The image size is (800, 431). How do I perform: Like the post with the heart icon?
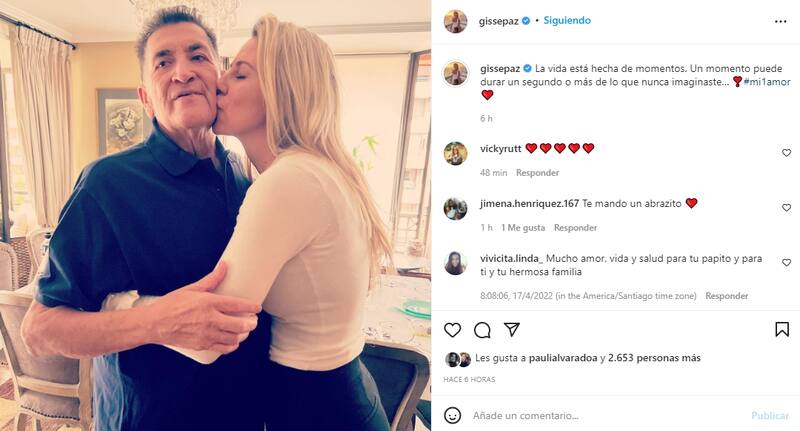point(453,330)
